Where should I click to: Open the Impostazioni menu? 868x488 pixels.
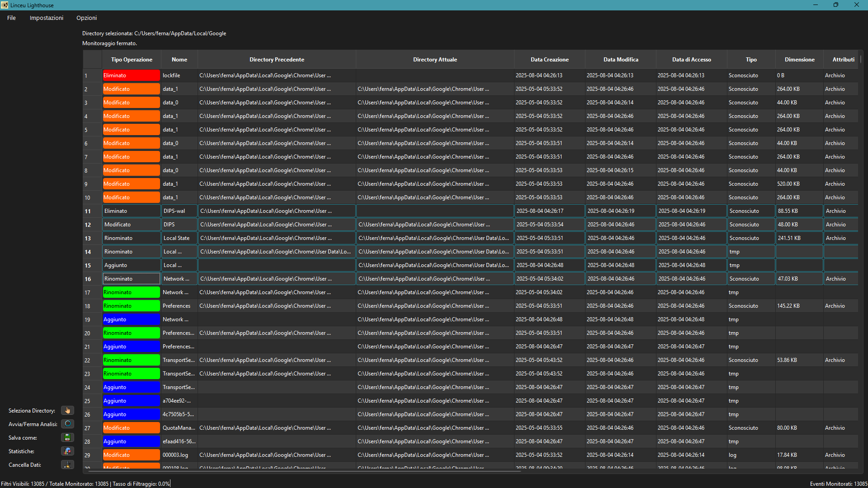[46, 18]
